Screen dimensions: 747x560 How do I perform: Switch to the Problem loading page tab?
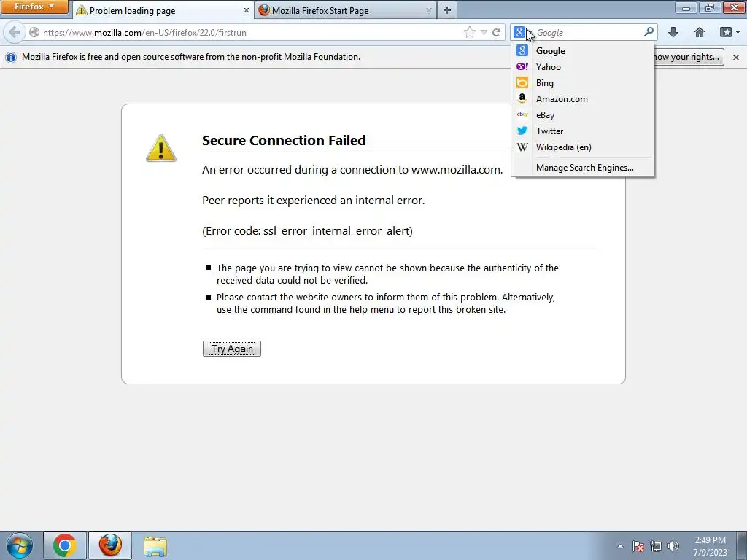163,10
